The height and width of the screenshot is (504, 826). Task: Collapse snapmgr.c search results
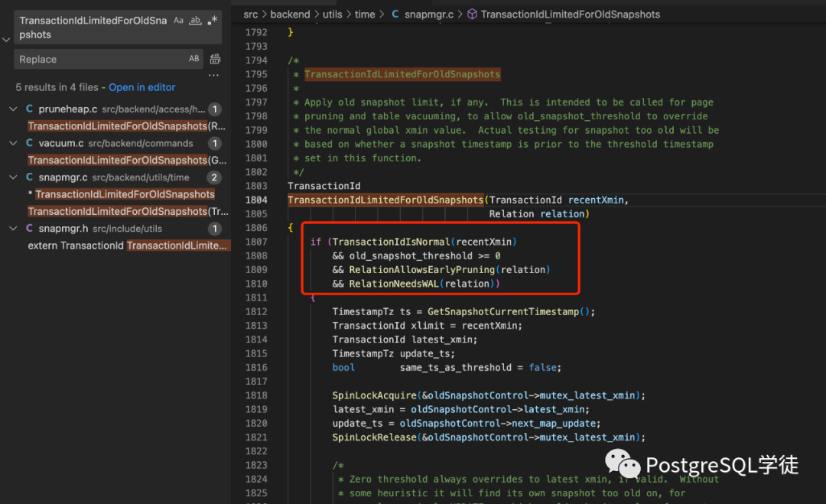pos(13,177)
